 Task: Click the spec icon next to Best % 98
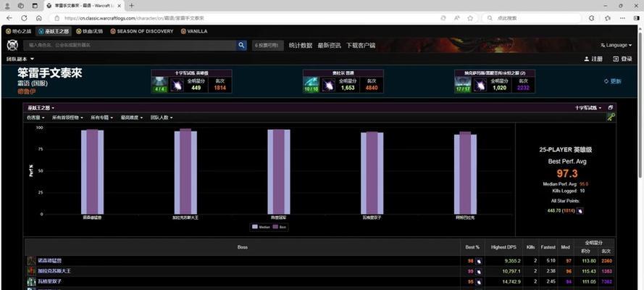click(x=479, y=261)
